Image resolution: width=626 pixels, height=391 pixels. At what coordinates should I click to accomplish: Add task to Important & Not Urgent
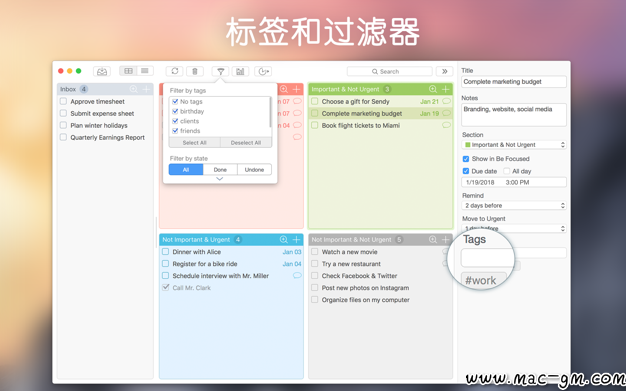click(x=446, y=89)
